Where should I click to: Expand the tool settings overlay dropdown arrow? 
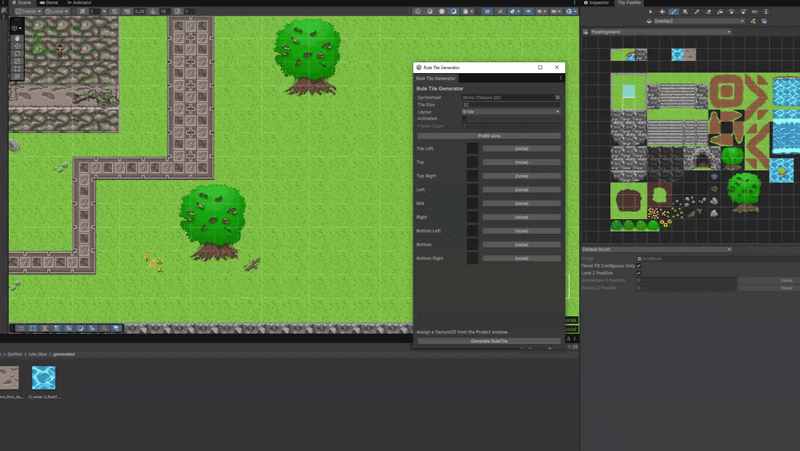coord(20,29)
